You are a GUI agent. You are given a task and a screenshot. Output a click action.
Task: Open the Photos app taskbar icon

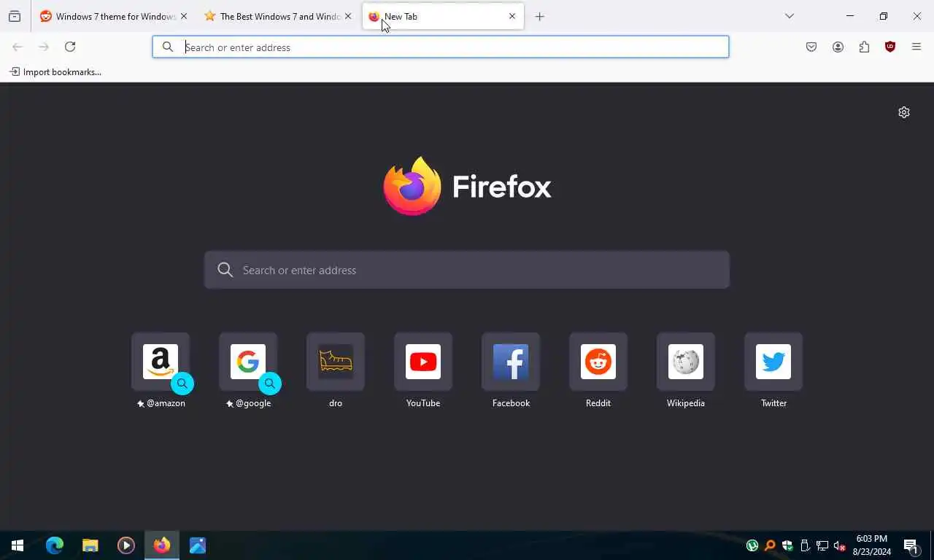(x=198, y=545)
